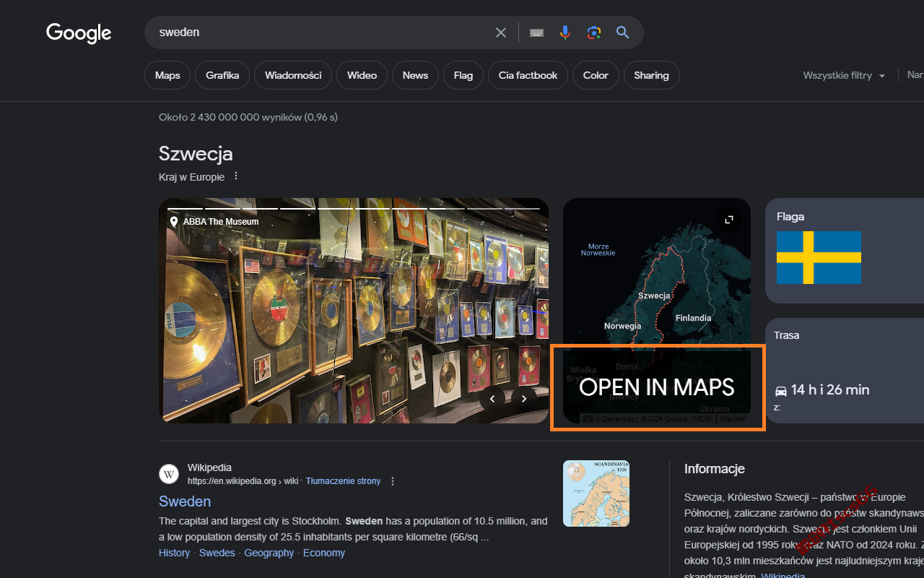Select the Sharing filter chip
The image size is (924, 578).
651,75
